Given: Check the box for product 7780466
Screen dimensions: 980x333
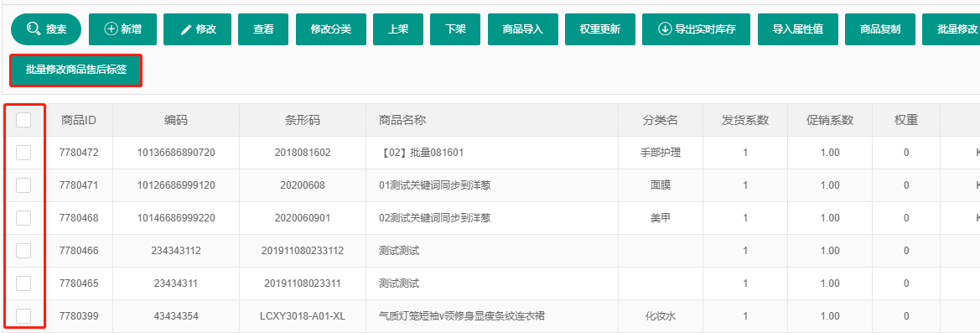Looking at the screenshot, I should tap(23, 251).
